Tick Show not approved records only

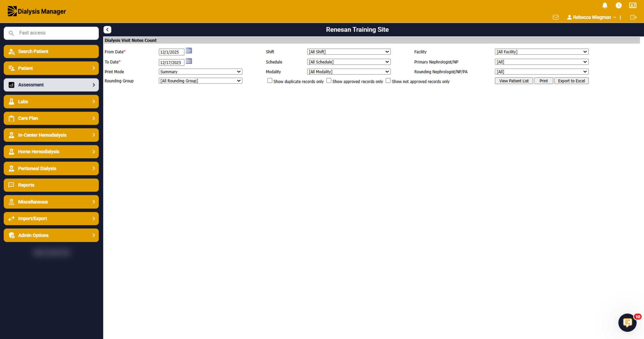pyautogui.click(x=388, y=81)
